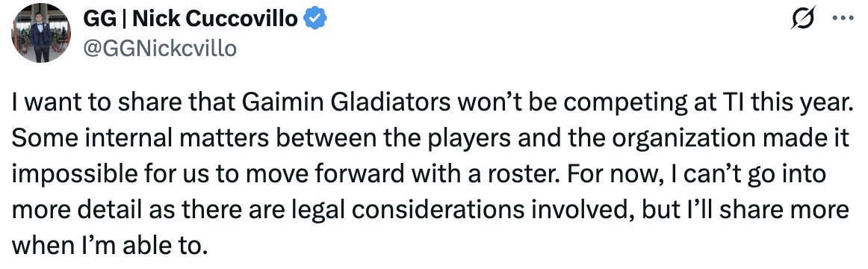Visit the @GGNickcvillo handle link
Image resolution: width=868 pixels, height=269 pixels.
point(159,49)
